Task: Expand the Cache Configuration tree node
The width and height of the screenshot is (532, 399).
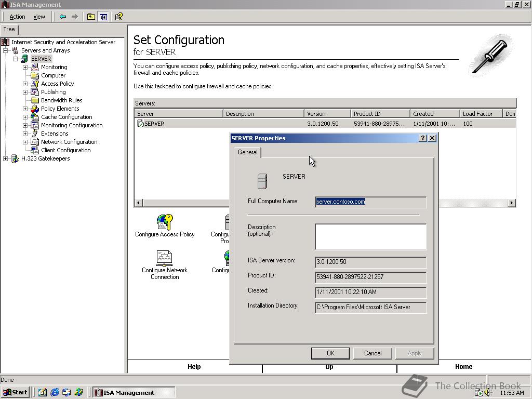Action: pos(25,117)
